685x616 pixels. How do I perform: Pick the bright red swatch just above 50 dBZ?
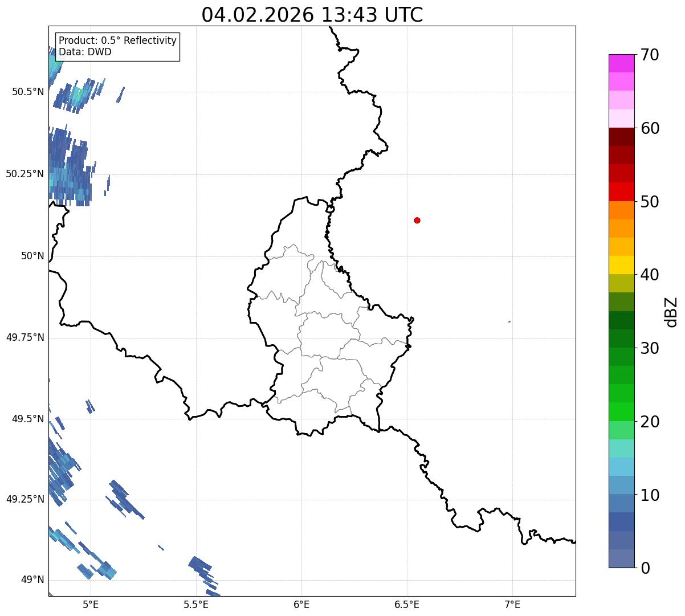tap(621, 192)
